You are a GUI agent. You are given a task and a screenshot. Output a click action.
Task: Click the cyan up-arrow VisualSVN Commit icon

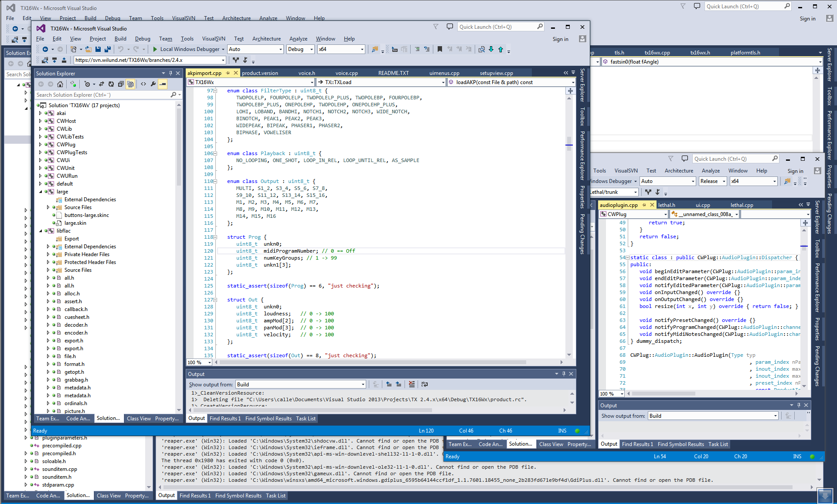tap(501, 49)
